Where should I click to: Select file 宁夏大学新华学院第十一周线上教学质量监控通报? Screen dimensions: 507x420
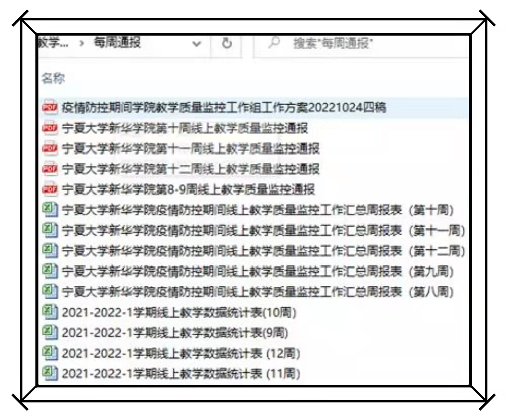pyautogui.click(x=191, y=148)
